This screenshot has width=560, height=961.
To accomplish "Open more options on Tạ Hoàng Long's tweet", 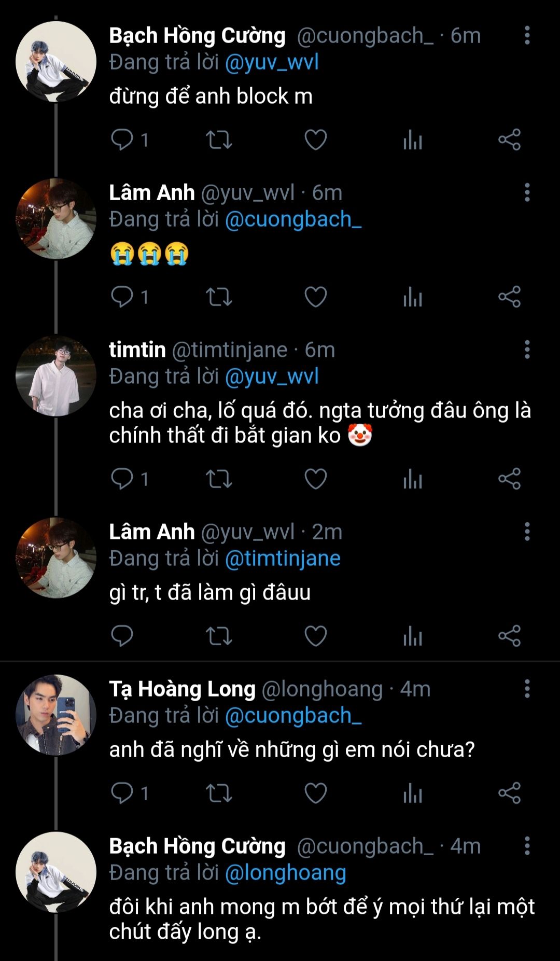I will [x=527, y=689].
